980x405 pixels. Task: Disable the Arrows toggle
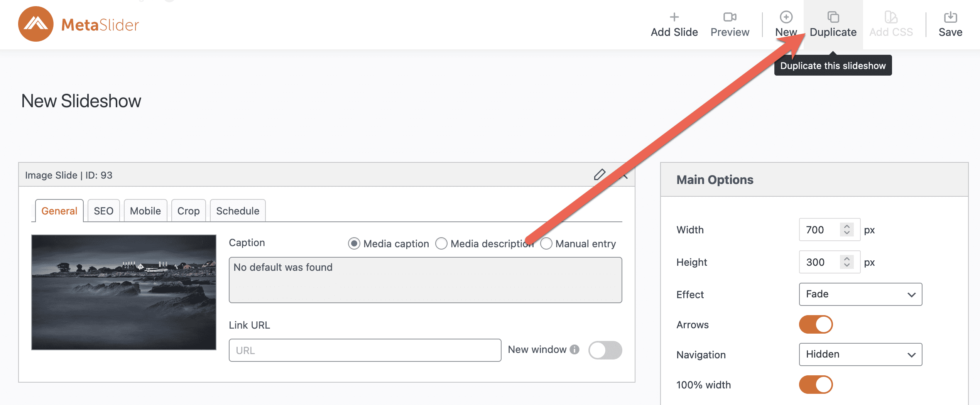coord(816,324)
